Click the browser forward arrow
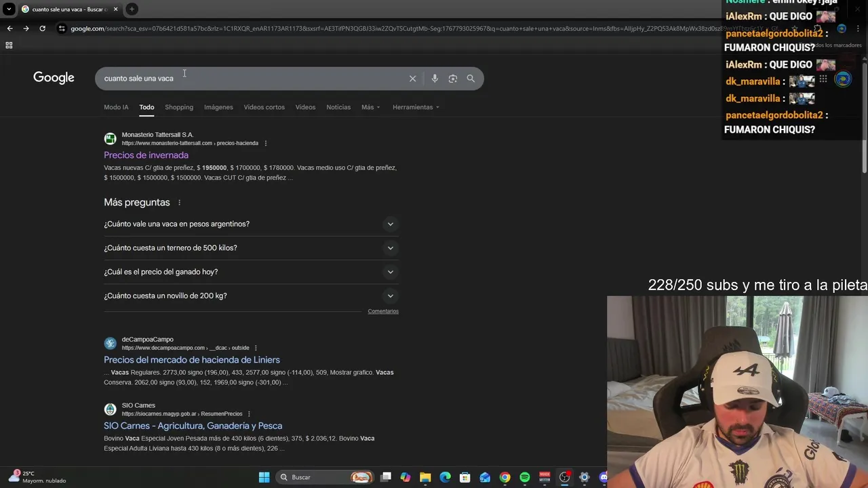This screenshot has height=488, width=868. [26, 28]
